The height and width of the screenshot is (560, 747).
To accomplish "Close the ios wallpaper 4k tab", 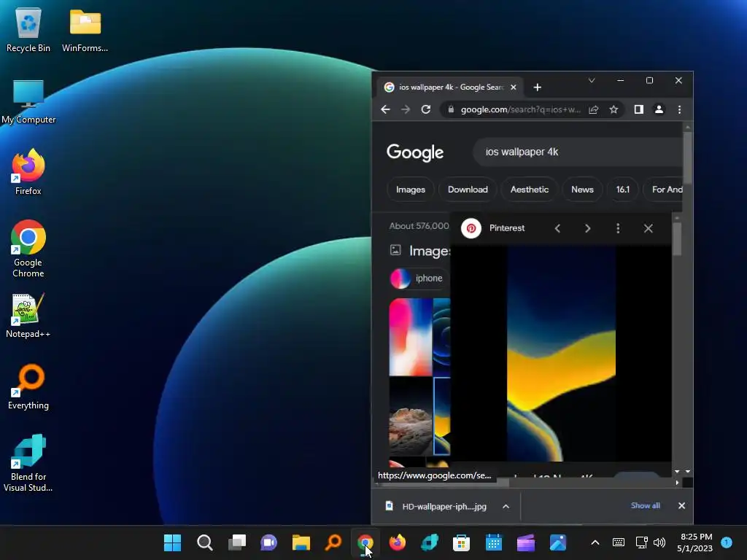I will (x=513, y=87).
